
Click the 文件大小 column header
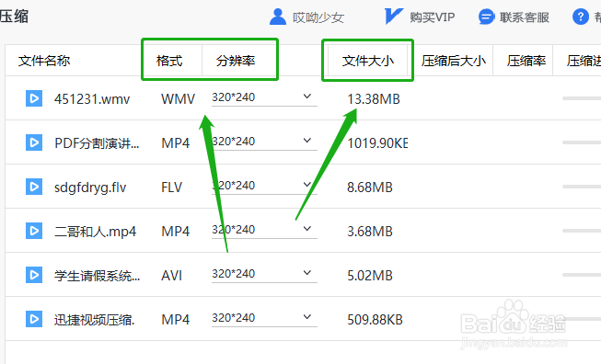pos(368,61)
